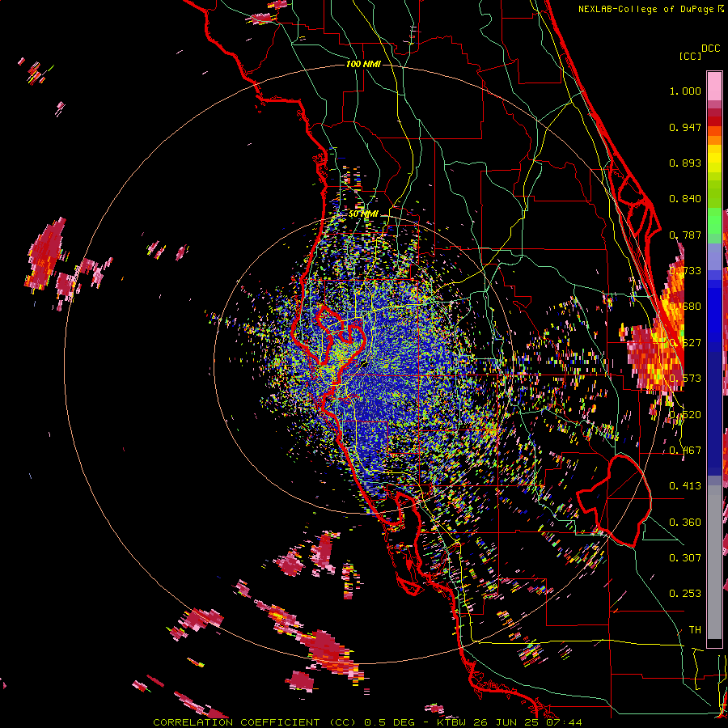Click the TH threshold label on the legend
The image size is (728, 728).
(x=695, y=629)
